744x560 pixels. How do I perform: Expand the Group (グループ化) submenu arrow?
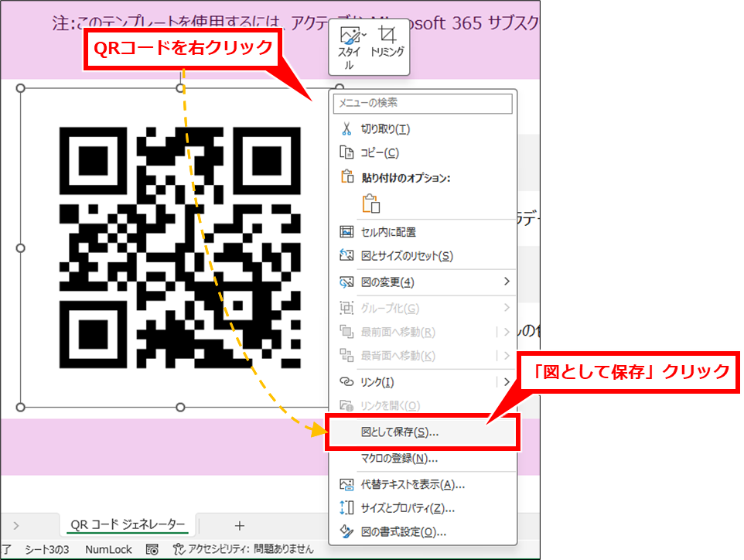[507, 308]
